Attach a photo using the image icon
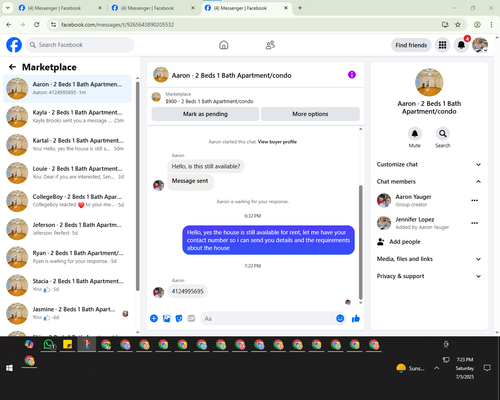 (x=166, y=318)
